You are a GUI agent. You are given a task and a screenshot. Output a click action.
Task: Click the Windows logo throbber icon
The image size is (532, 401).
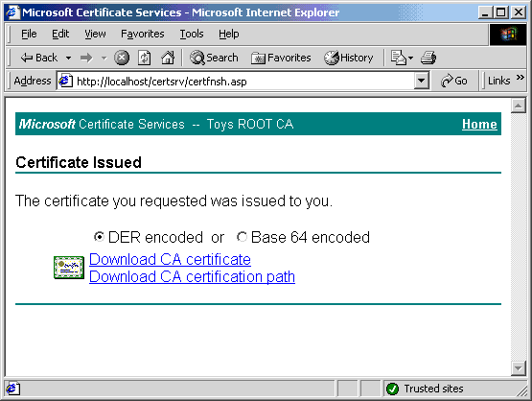(x=508, y=34)
